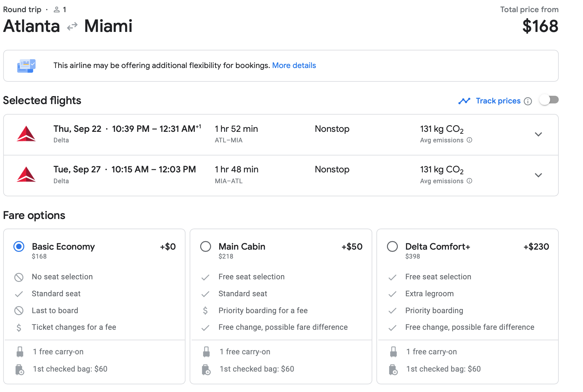Click info icon beside first Avg emissions
This screenshot has width=583, height=392.
469,140
